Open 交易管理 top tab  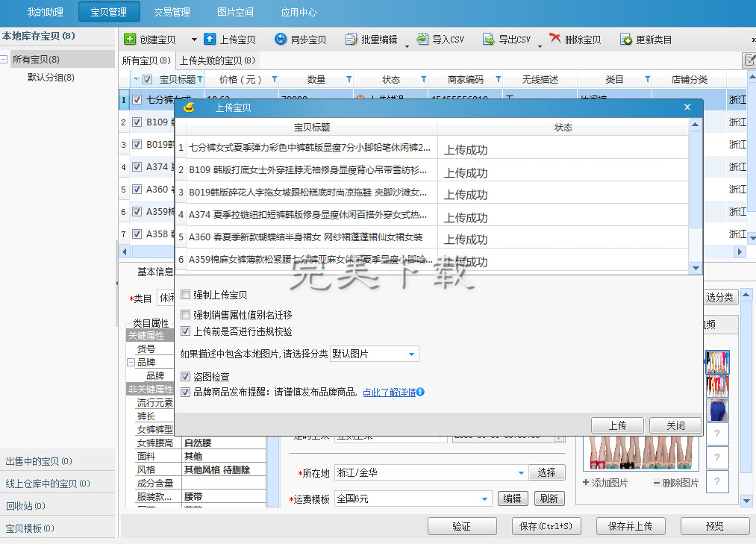[172, 12]
